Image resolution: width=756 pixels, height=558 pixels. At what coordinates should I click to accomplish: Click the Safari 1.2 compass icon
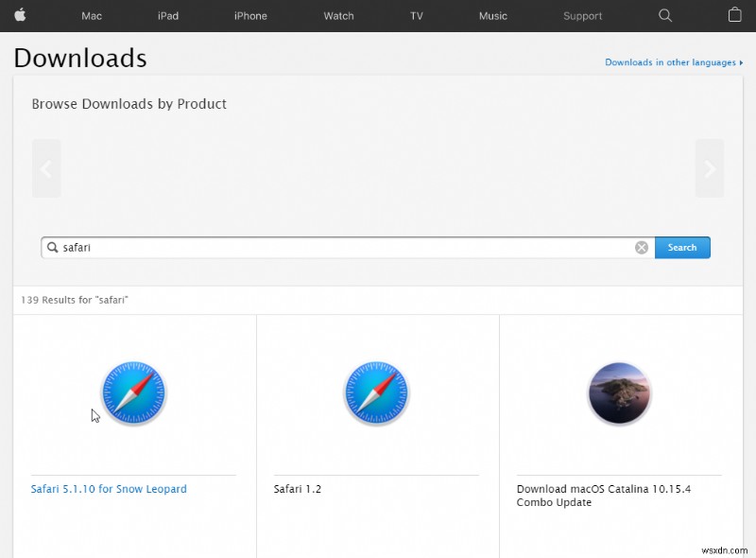point(376,392)
